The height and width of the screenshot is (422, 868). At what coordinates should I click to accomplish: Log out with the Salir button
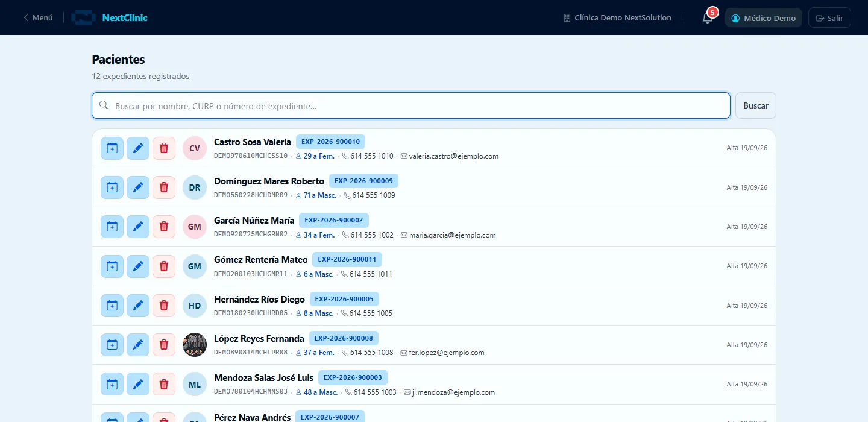[x=829, y=18]
